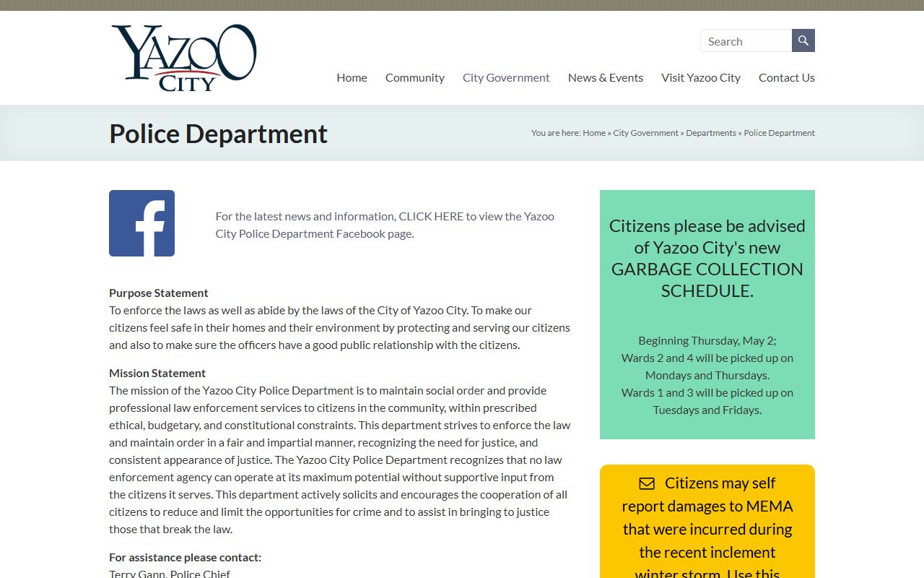Open the Facebook logo icon

coord(141,223)
